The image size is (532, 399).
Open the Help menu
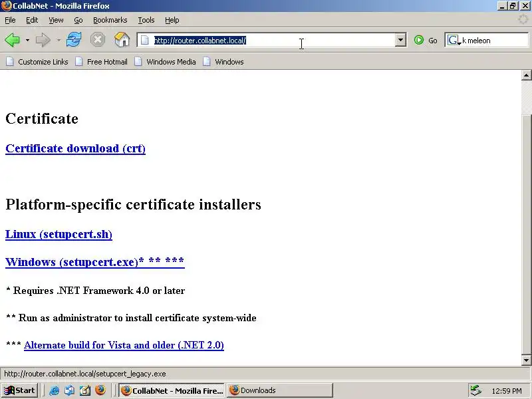[x=172, y=20]
